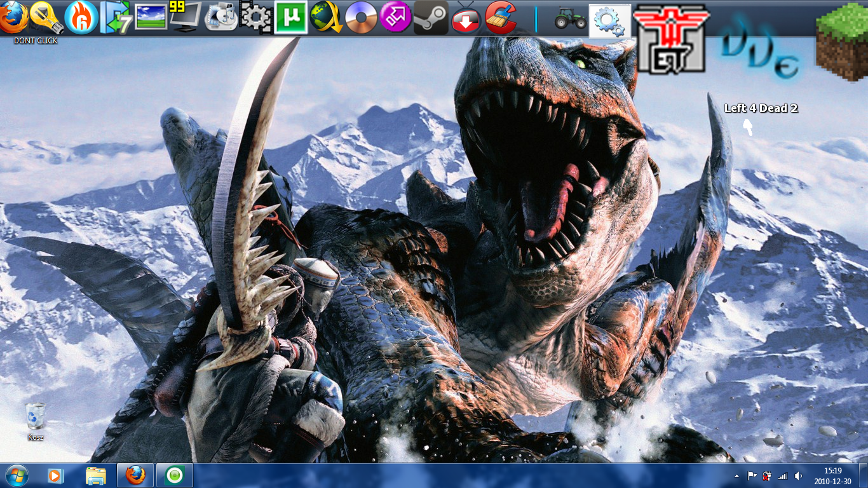Open the green circle taskbar application

(175, 475)
